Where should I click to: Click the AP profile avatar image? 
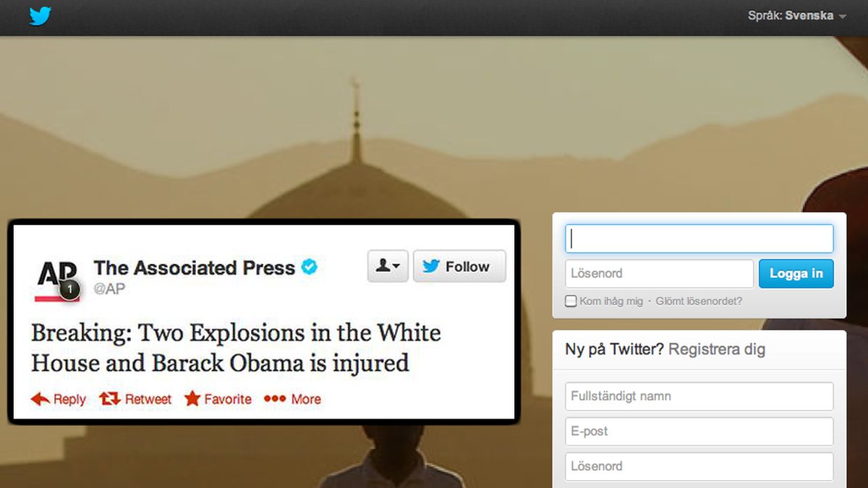point(57,279)
